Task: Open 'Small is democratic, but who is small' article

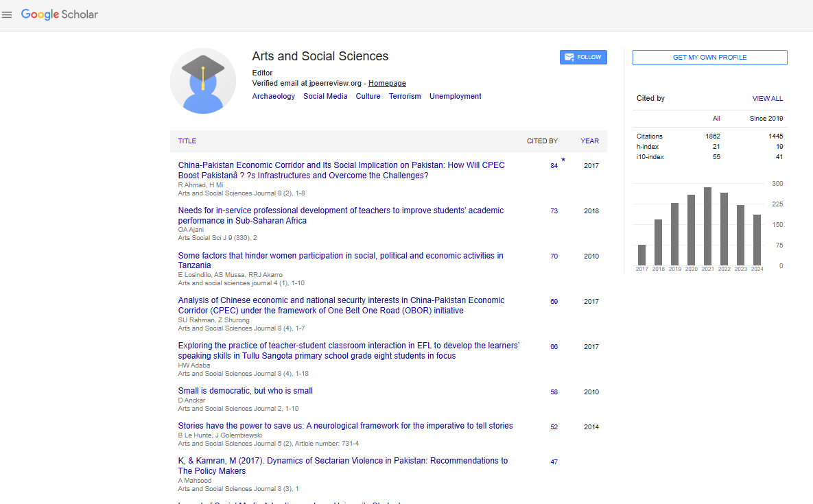Action: [245, 391]
